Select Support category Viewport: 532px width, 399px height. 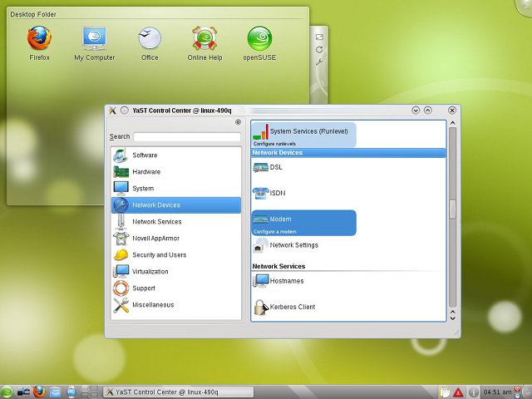(x=176, y=288)
